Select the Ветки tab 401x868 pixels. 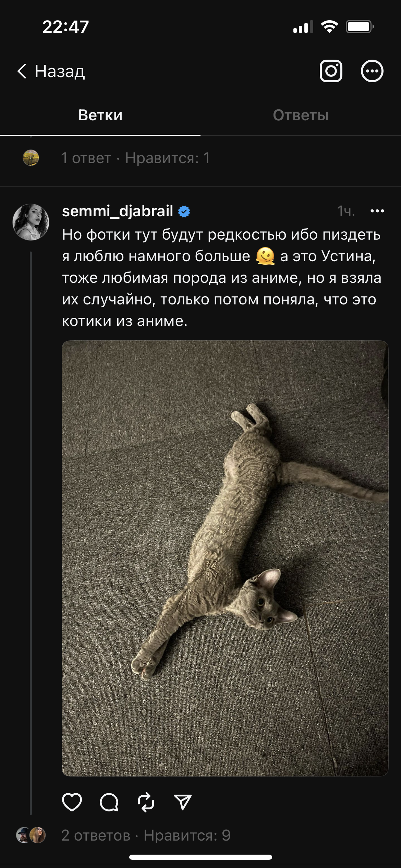point(100,115)
